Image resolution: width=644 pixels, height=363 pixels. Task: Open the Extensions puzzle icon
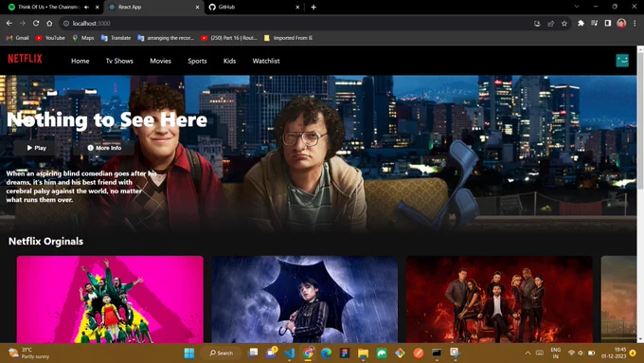[x=581, y=24]
